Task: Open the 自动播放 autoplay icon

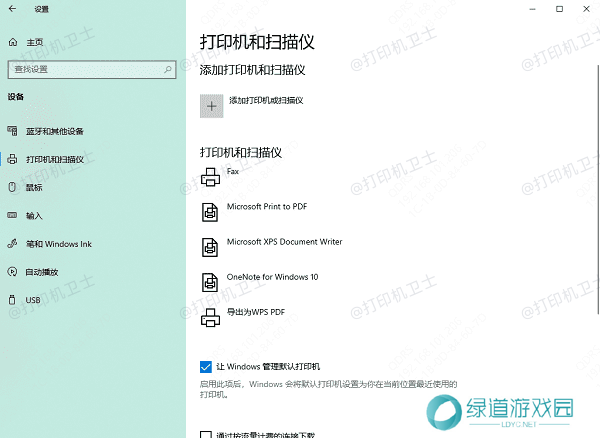Action: (x=12, y=271)
